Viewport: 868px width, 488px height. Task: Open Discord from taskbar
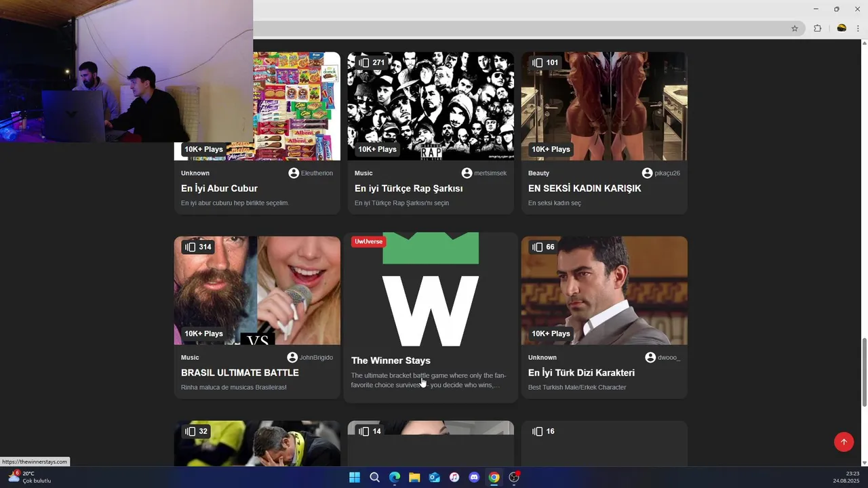click(x=474, y=477)
